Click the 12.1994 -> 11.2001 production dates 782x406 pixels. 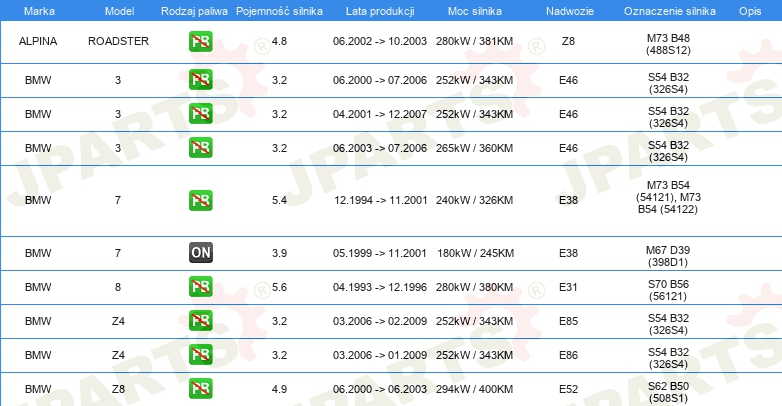click(381, 201)
